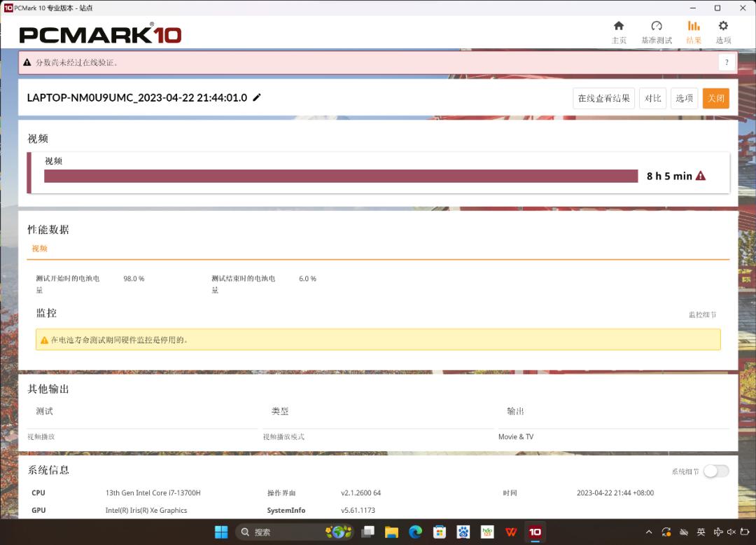Select PCMark 10 taskbar icon
The height and width of the screenshot is (545, 756).
coord(535,532)
